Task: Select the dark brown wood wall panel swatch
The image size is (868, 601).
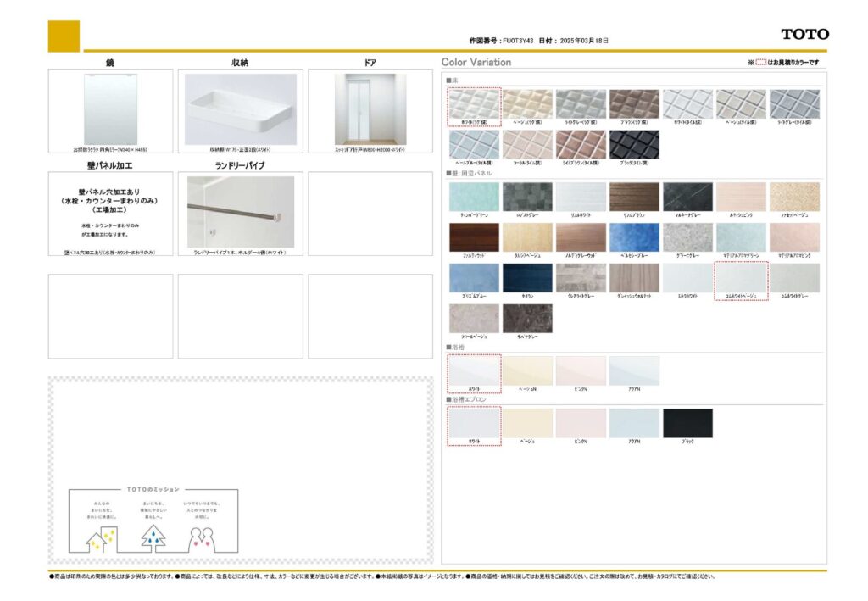Action: click(x=474, y=237)
